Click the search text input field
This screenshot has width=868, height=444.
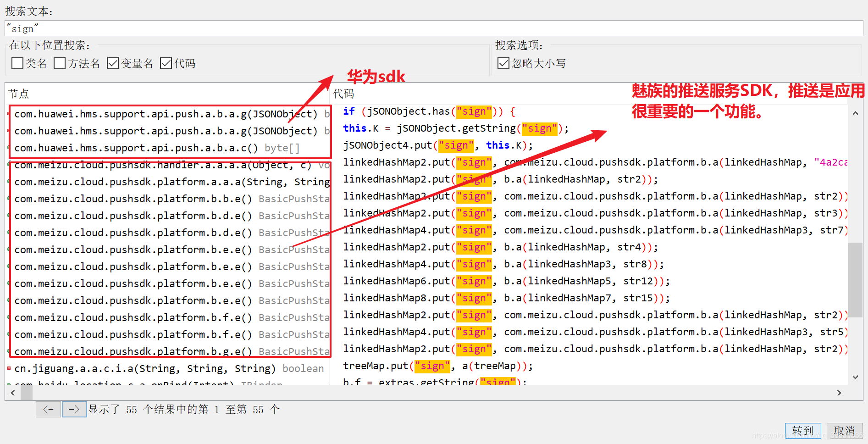[433, 28]
